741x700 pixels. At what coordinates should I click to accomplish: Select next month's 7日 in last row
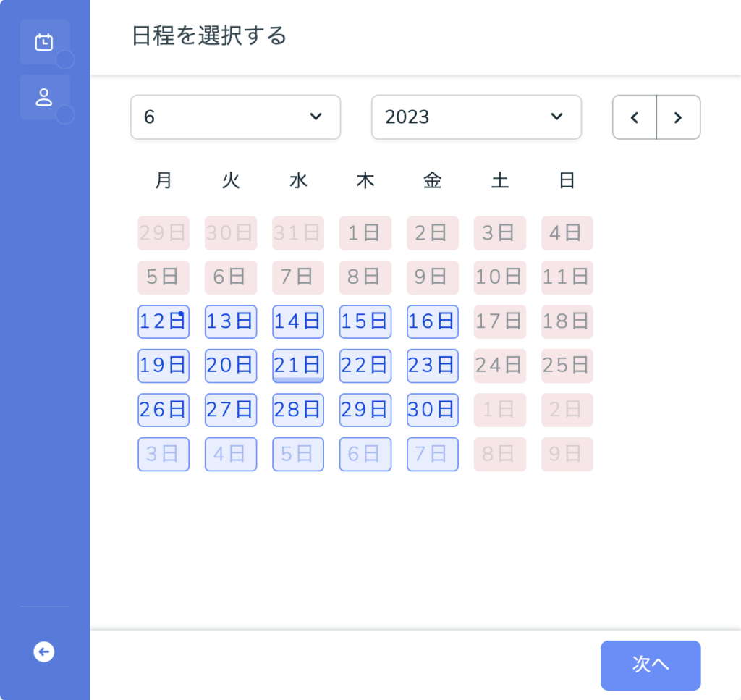tap(433, 454)
